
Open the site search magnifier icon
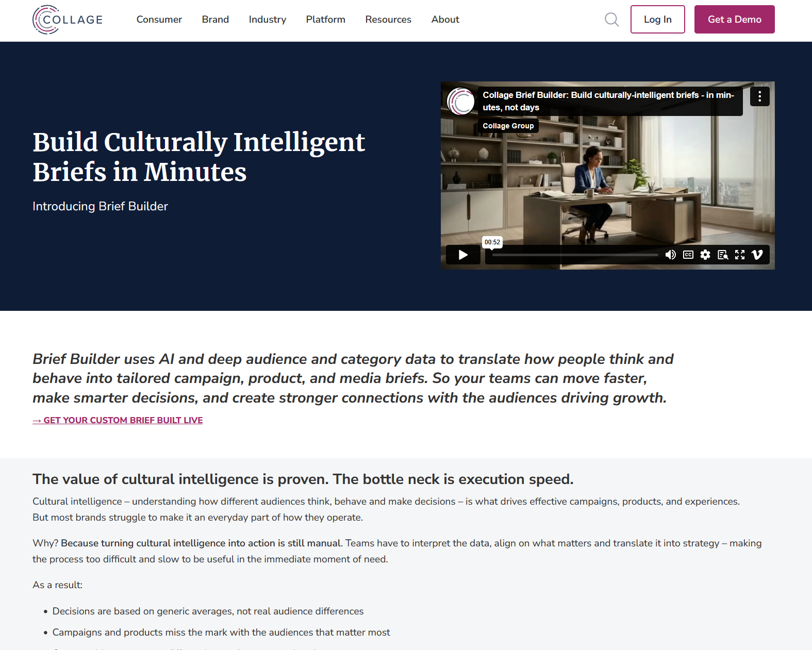611,20
